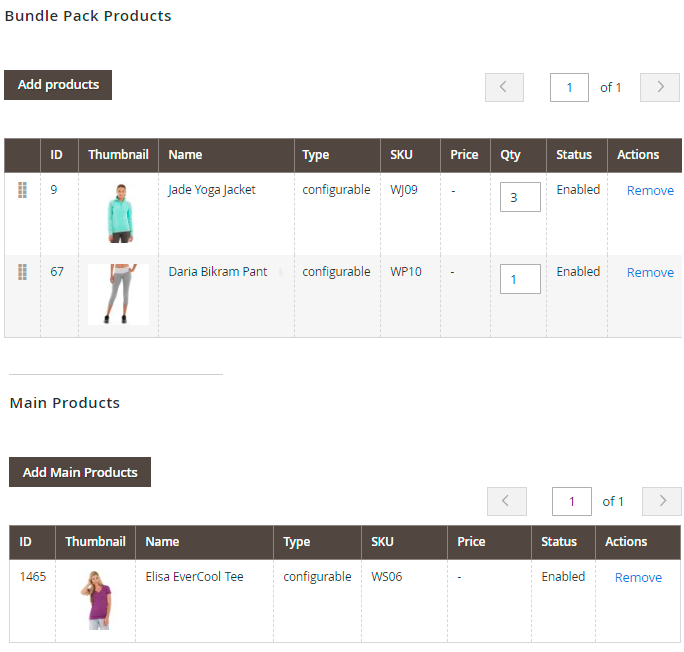Focus the Qty field for Jade Yoga Jacket
Screen dimensions: 684x652
(x=520, y=197)
